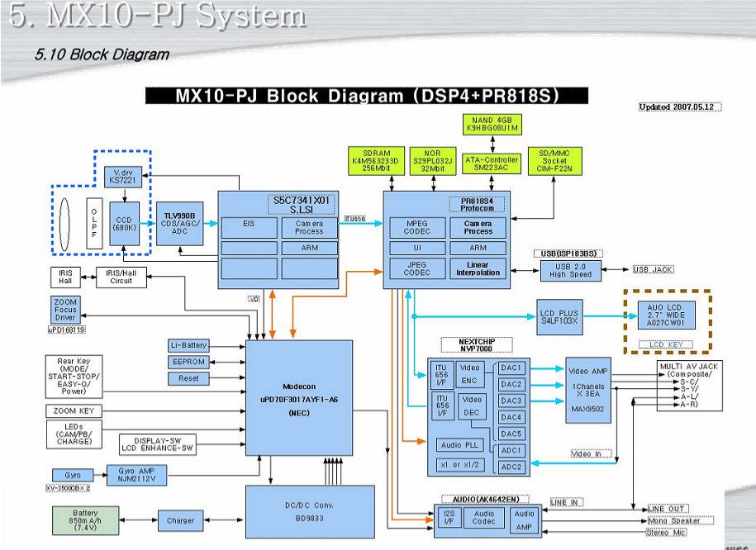Click the NOR S29PL032J 32Mbit block
Image resolution: width=756 pixels, height=550 pixels.
pyautogui.click(x=434, y=160)
